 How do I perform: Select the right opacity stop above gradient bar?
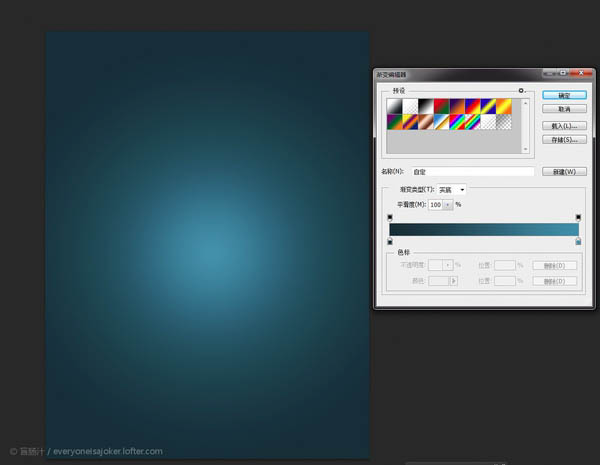click(578, 217)
